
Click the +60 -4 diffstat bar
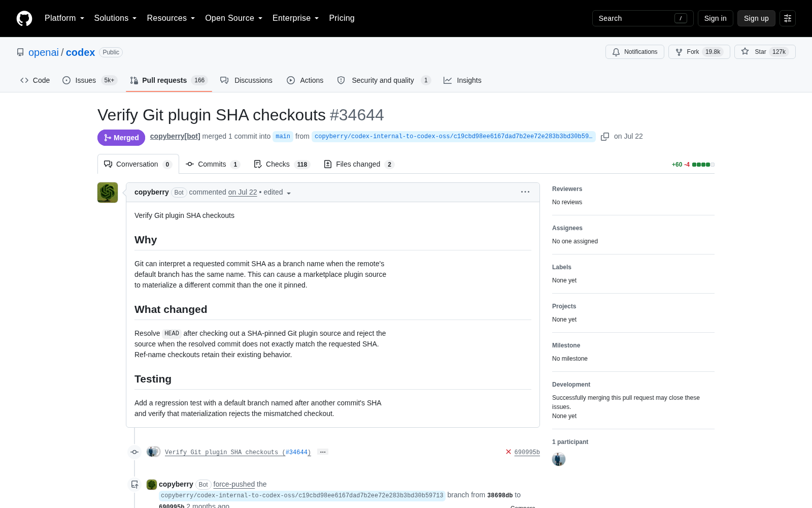point(693,165)
